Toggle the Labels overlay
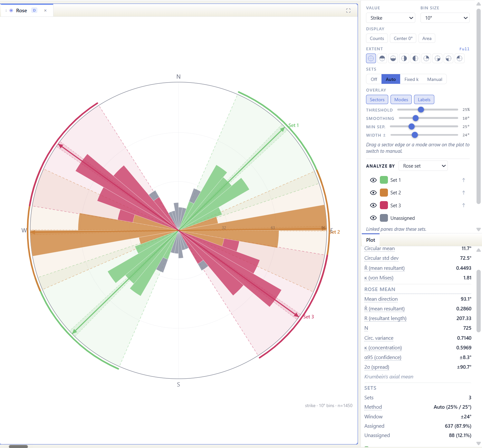 tap(424, 100)
